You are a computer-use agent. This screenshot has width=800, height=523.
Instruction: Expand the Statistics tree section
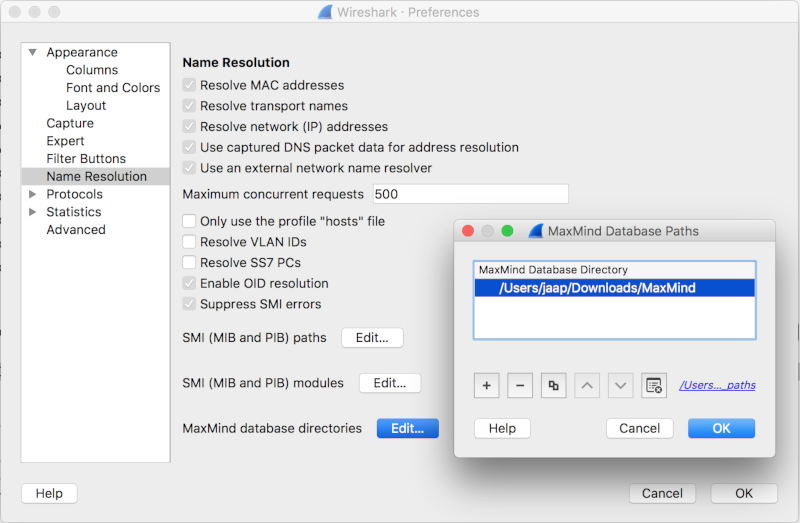point(33,212)
